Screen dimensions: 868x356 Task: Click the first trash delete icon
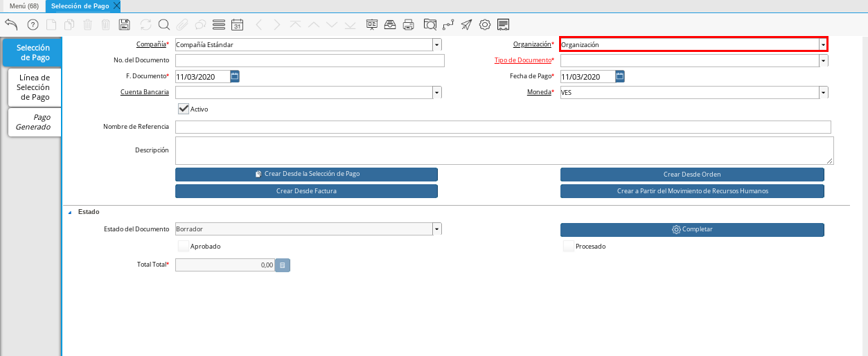(x=88, y=24)
